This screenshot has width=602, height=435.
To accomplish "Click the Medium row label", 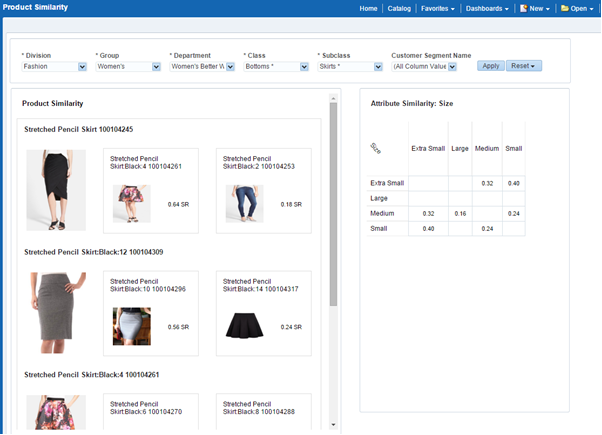I will pos(382,213).
